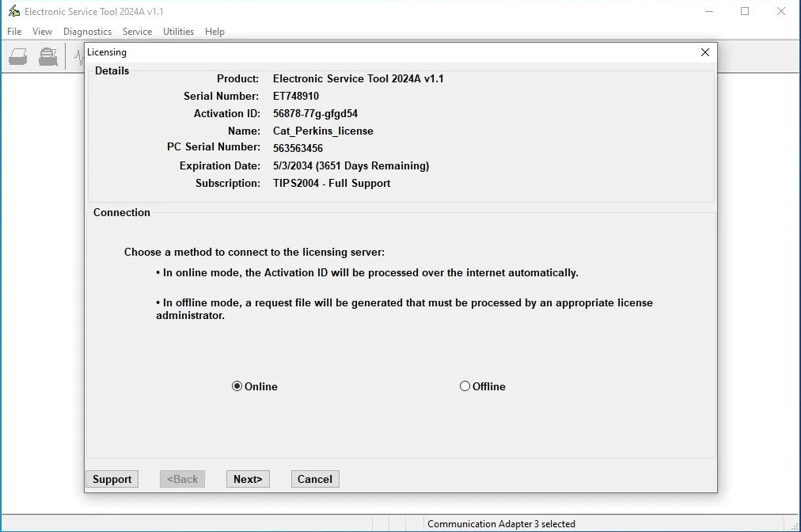The height and width of the screenshot is (532, 801).
Task: Close the Electronic Service Tool main window
Action: click(x=781, y=11)
